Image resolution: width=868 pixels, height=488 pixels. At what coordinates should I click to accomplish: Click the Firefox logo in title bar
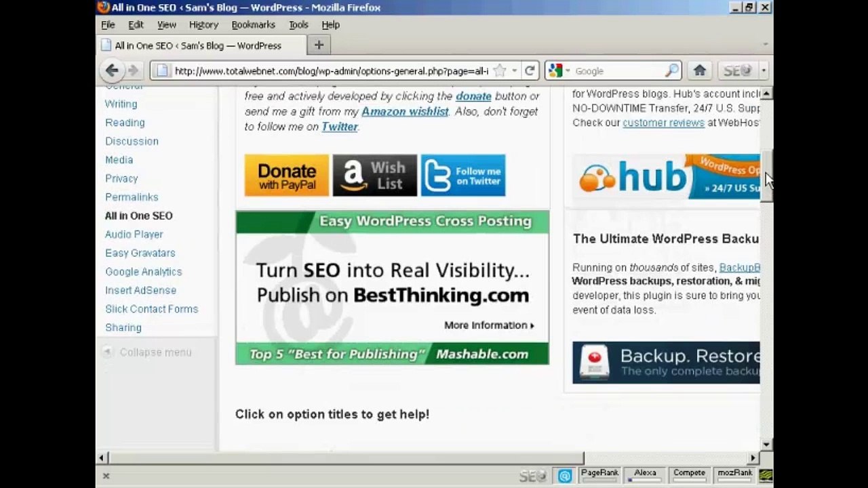103,7
